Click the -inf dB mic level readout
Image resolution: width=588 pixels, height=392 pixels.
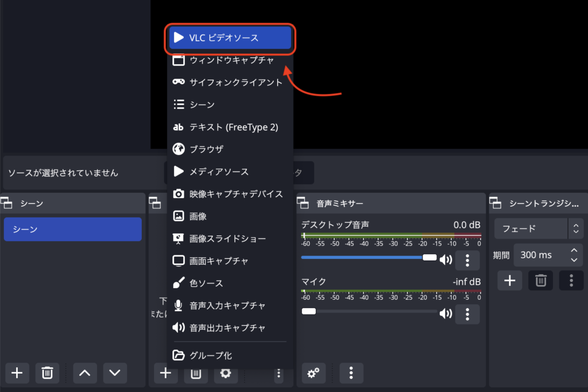coord(466,282)
